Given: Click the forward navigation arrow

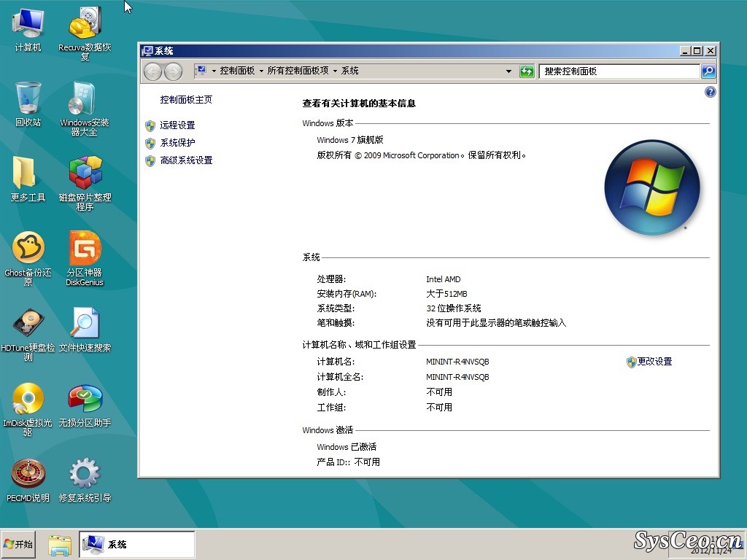Looking at the screenshot, I should [x=173, y=71].
